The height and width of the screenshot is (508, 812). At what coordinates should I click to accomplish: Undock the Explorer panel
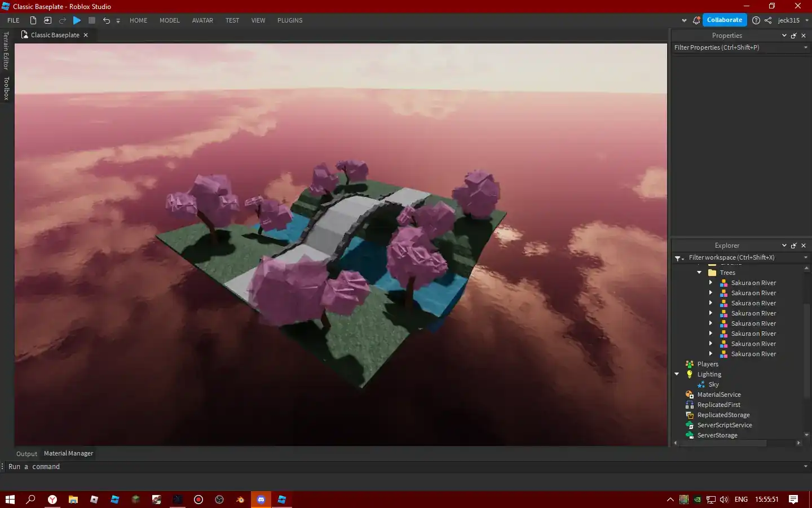pyautogui.click(x=794, y=246)
